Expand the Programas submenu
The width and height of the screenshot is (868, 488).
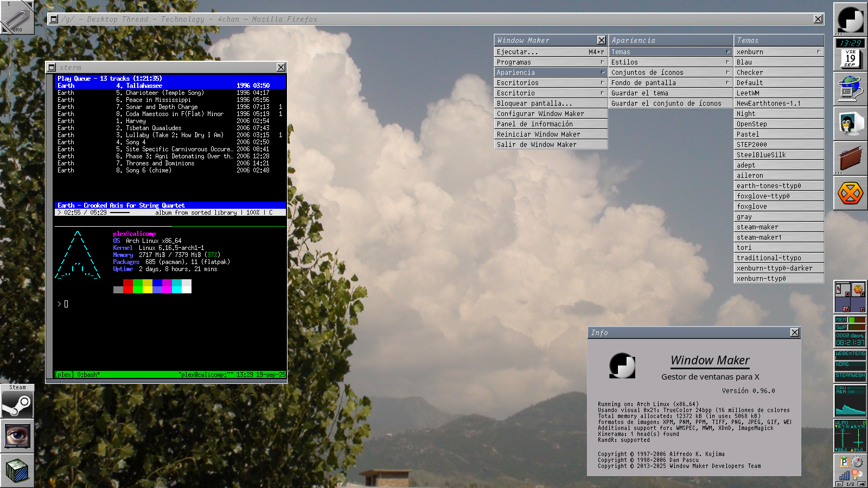point(550,62)
